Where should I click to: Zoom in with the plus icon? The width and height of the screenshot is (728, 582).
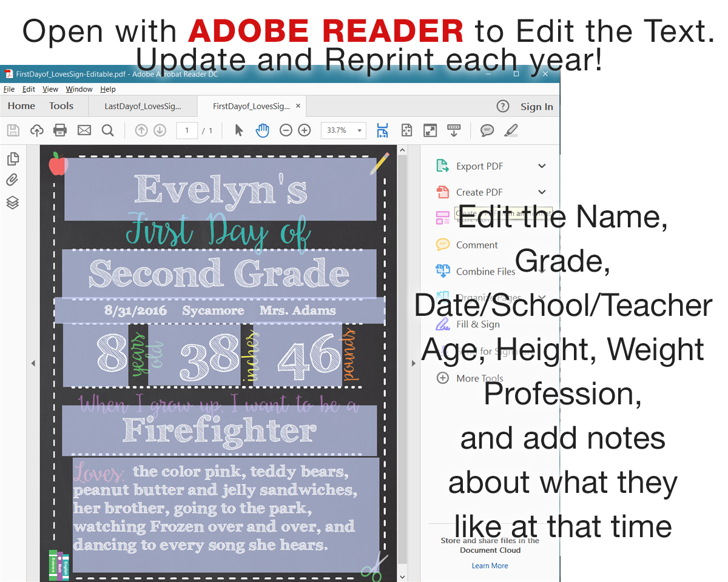pyautogui.click(x=305, y=130)
